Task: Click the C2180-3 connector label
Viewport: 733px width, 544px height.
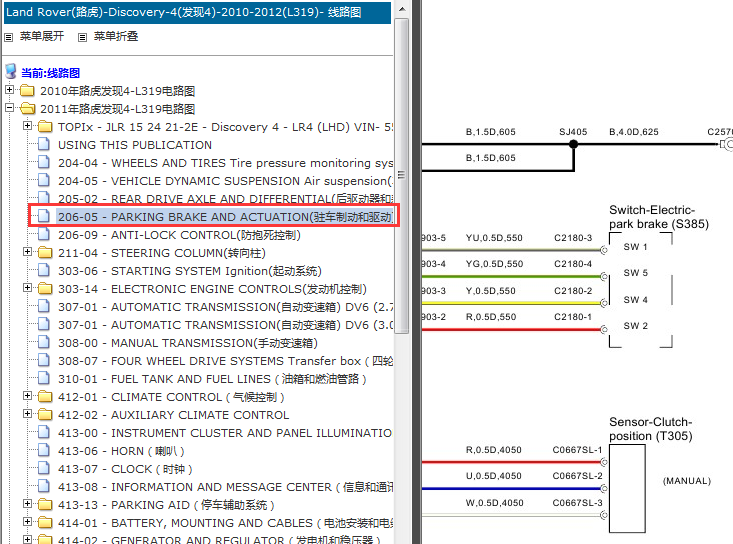Action: tap(573, 238)
